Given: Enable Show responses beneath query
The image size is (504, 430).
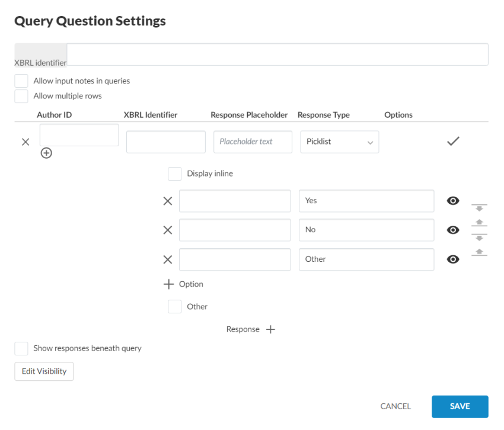Looking at the screenshot, I should (x=21, y=348).
